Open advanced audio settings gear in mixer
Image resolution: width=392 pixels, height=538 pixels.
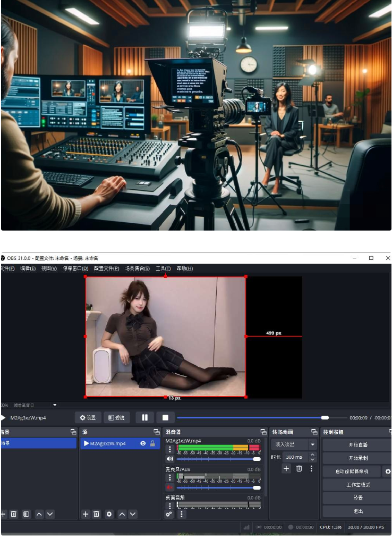pos(169,514)
